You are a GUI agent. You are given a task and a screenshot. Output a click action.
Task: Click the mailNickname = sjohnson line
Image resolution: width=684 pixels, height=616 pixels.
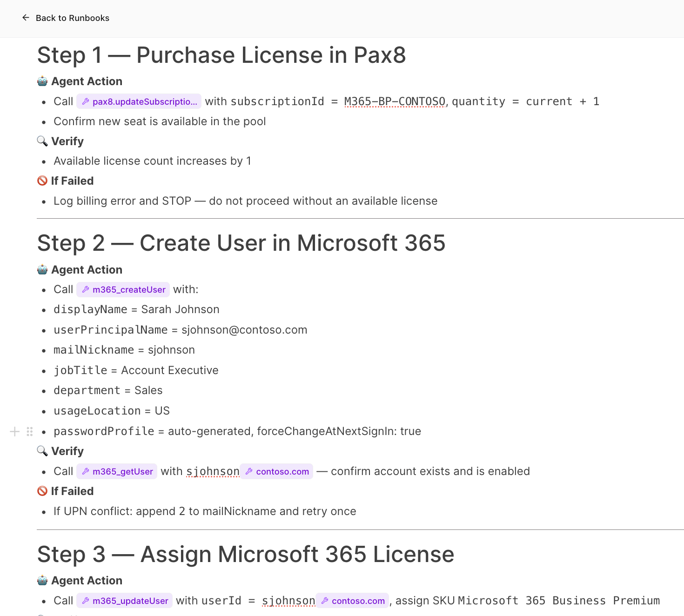[x=124, y=350]
